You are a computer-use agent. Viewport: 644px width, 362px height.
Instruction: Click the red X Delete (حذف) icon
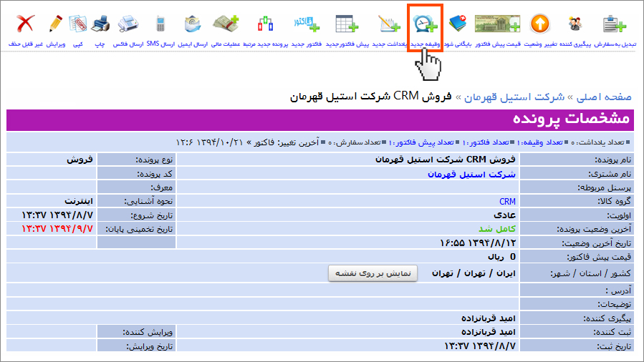26,24
